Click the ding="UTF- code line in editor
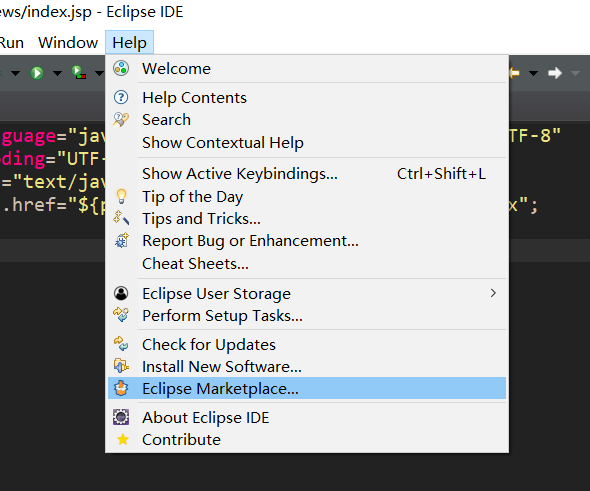 [53, 159]
